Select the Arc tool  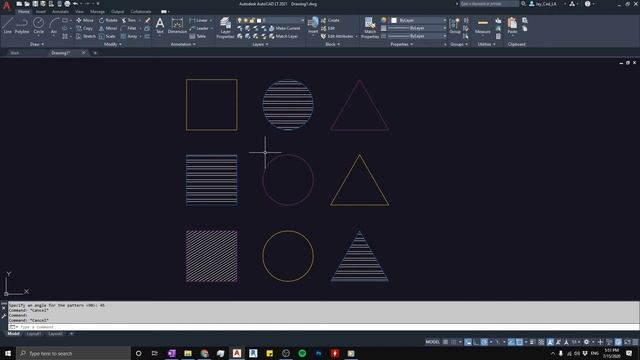pyautogui.click(x=53, y=25)
